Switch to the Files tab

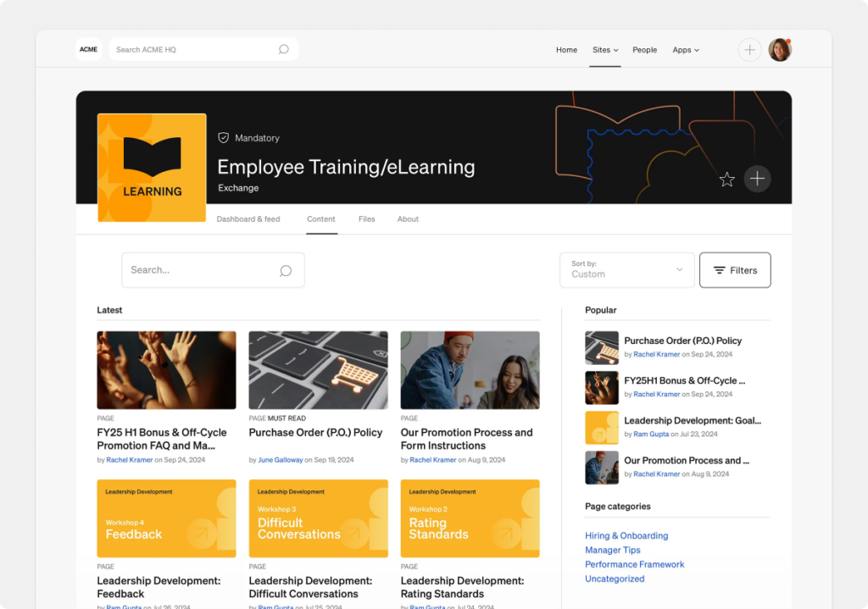366,219
